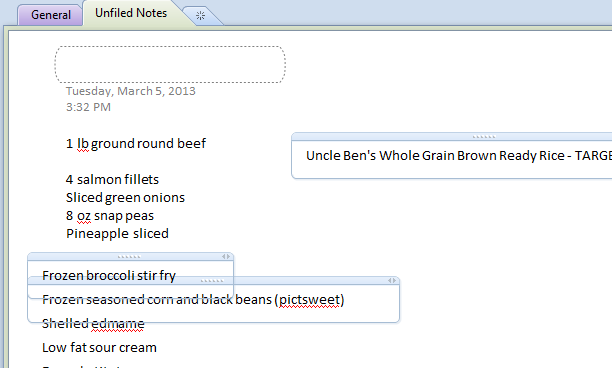
Task: Select the dotted handle of the Frozen seasoned corn container
Action: [212, 281]
